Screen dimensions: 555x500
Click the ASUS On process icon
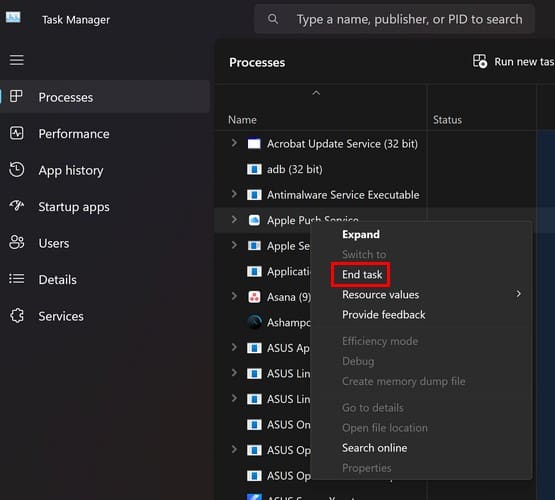(254, 424)
